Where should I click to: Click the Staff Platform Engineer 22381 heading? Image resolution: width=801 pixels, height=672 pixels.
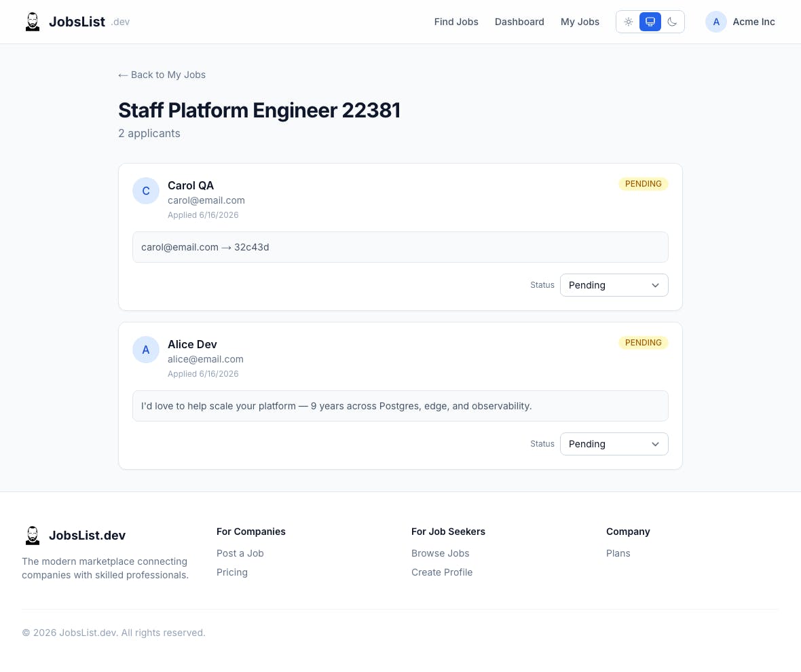click(259, 110)
